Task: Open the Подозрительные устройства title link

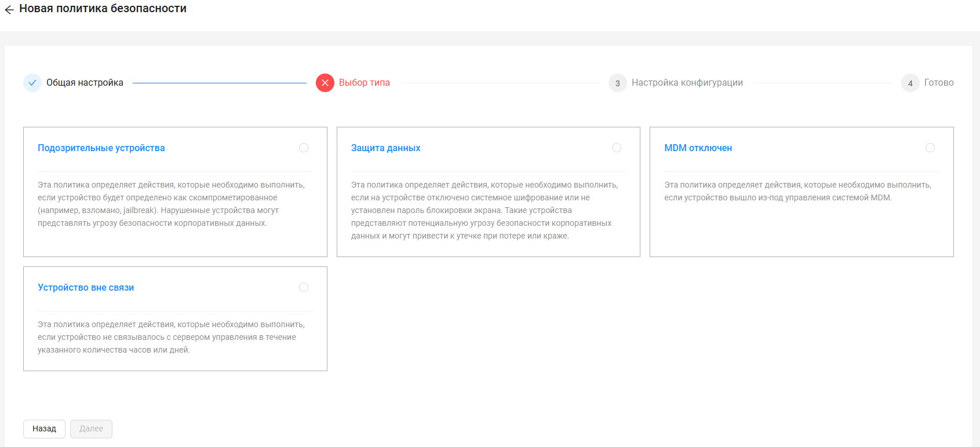Action: pyautogui.click(x=101, y=148)
